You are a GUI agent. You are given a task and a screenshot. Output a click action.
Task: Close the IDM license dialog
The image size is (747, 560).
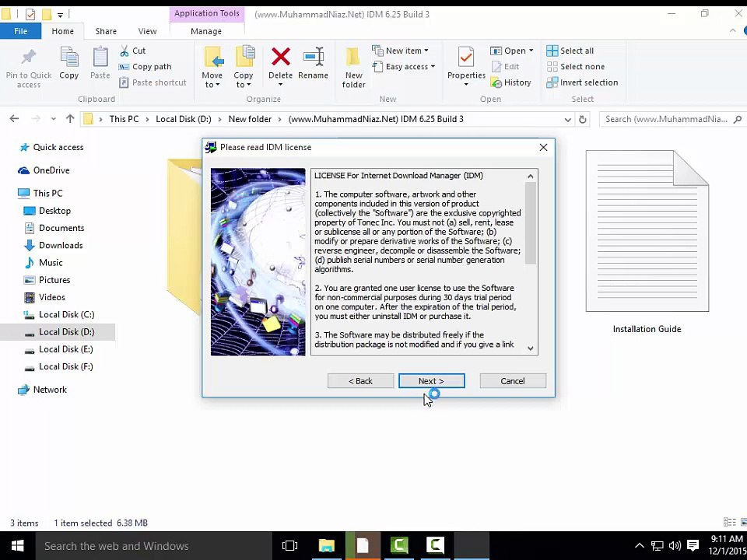pyautogui.click(x=543, y=148)
